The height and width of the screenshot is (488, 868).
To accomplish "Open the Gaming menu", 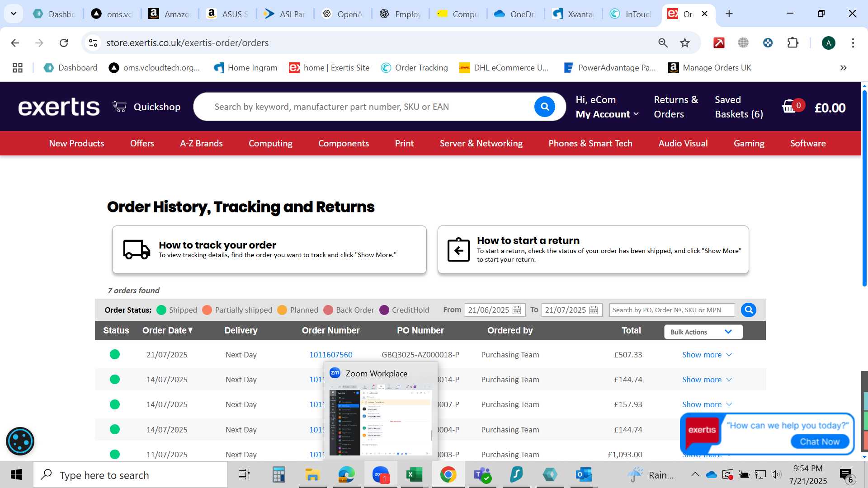I will pyautogui.click(x=749, y=143).
